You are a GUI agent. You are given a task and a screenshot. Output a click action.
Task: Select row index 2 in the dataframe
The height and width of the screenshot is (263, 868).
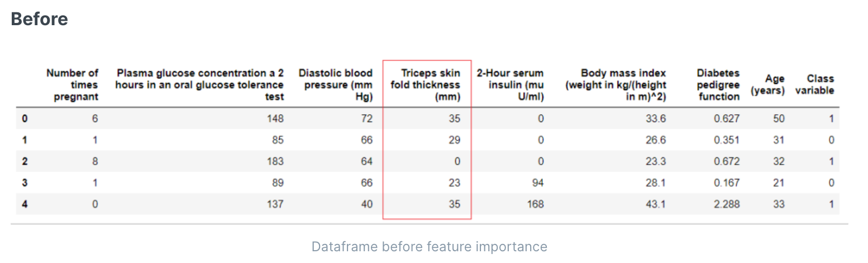25,162
